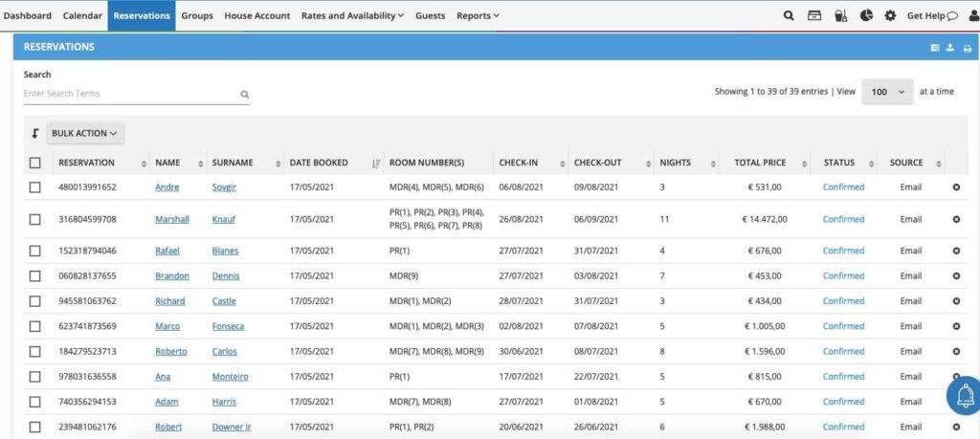Click the X icon in Brandon Dennis row
980x439 pixels.
(956, 276)
